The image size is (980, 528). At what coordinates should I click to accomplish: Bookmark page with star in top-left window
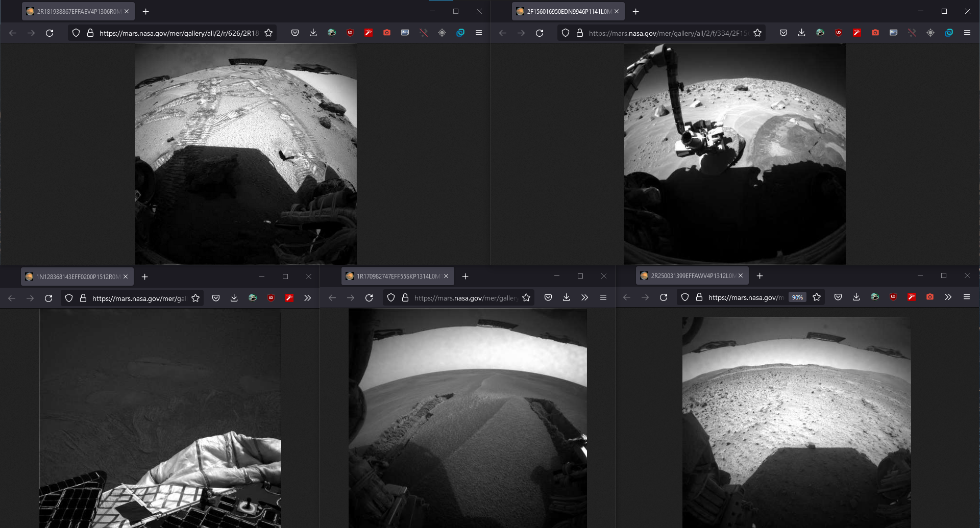click(x=268, y=33)
